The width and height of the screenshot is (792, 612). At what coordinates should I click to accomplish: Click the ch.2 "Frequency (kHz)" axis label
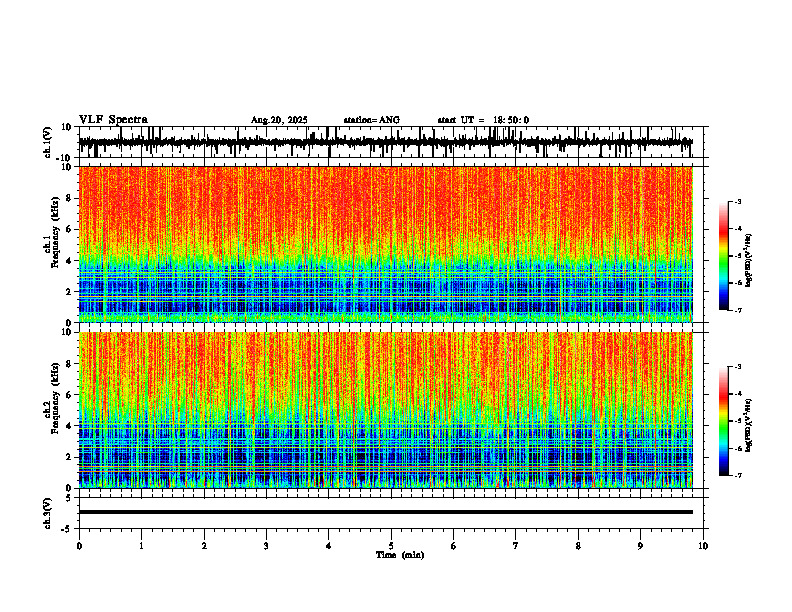coord(56,398)
